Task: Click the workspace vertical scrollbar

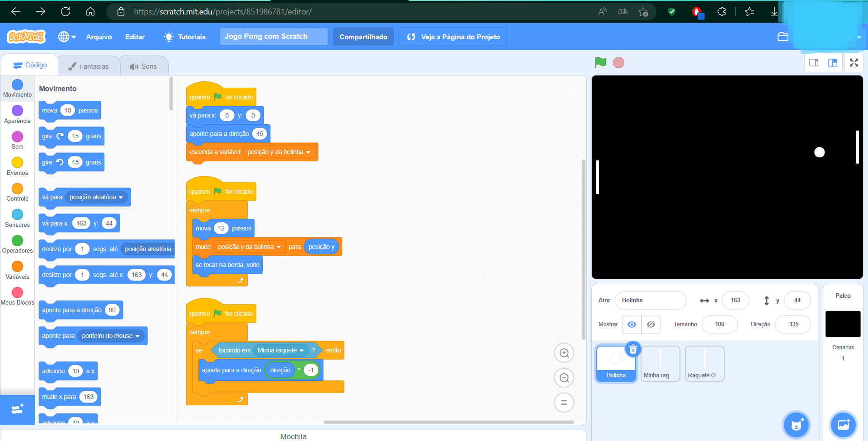Action: [x=584, y=249]
